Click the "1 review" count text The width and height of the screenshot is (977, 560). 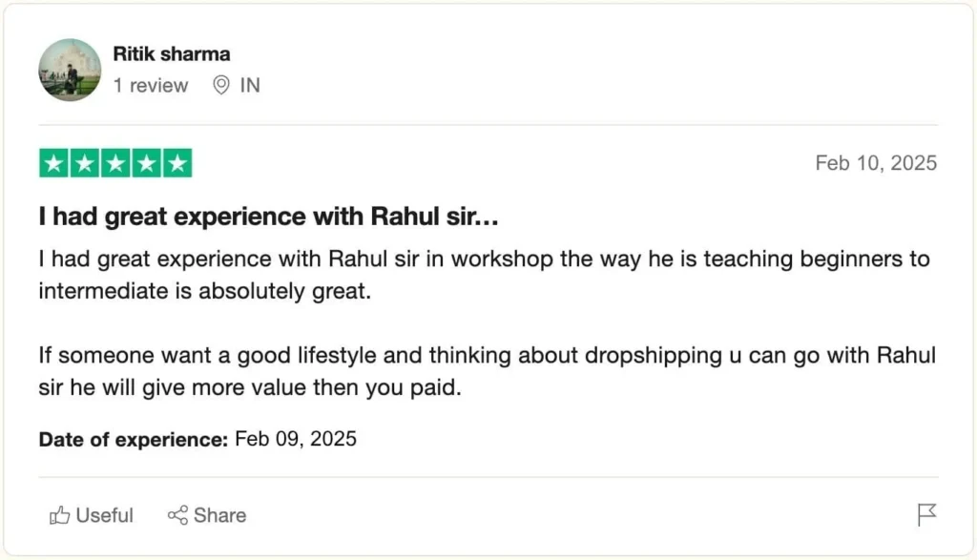(x=151, y=86)
